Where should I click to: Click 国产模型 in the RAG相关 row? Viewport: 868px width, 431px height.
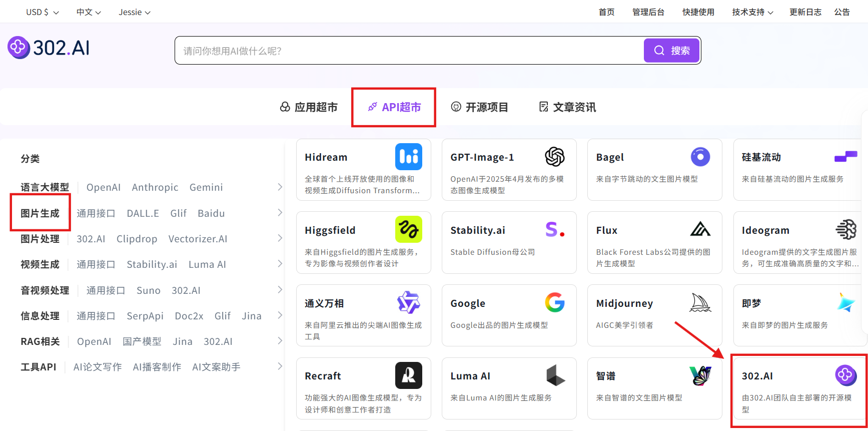coord(142,341)
